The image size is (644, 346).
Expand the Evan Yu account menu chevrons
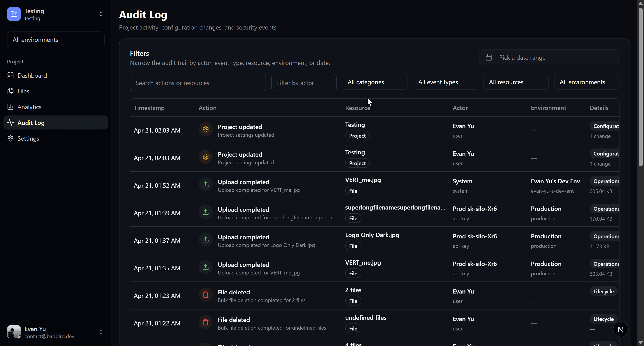click(x=101, y=332)
